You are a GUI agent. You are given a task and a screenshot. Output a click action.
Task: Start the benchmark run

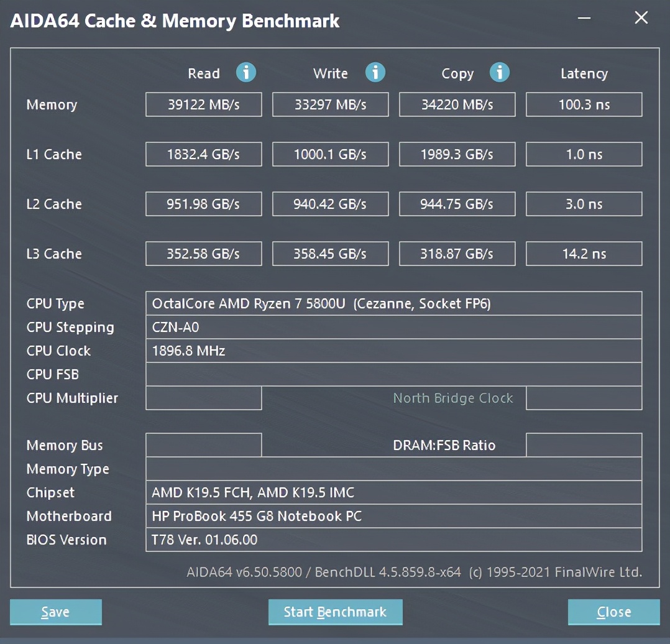[335, 612]
